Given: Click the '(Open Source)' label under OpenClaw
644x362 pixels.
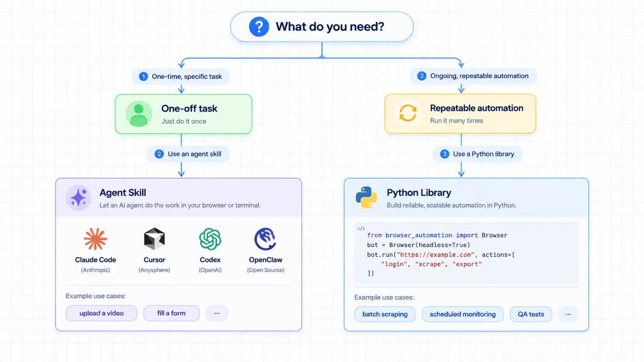Looking at the screenshot, I should (x=266, y=270).
